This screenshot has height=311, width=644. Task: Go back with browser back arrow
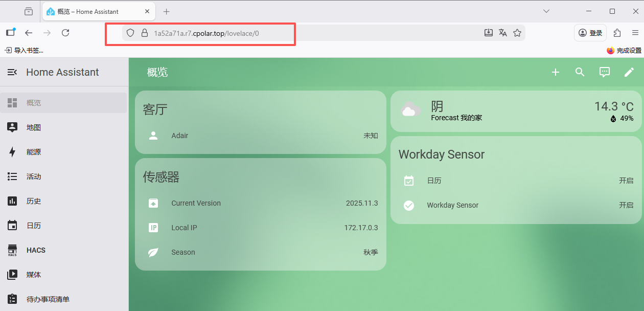pos(29,33)
